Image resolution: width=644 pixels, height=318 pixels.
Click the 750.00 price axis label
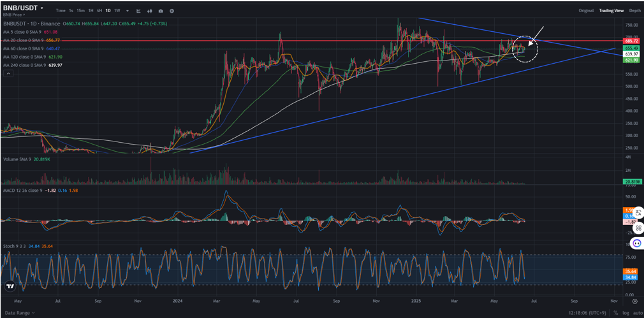(x=631, y=25)
